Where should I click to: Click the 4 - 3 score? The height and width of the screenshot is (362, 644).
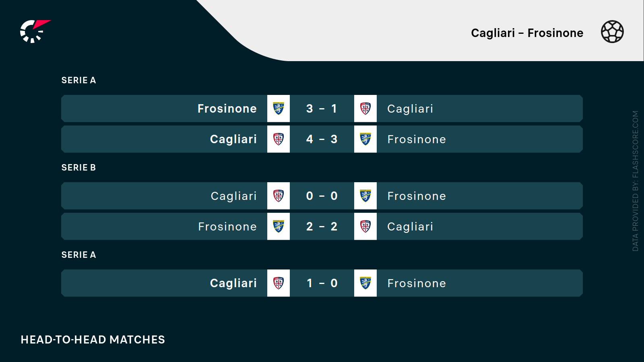(322, 139)
